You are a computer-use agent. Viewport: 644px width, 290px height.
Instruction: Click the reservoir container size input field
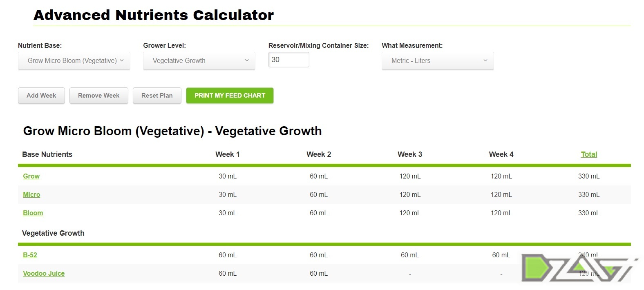(x=288, y=60)
